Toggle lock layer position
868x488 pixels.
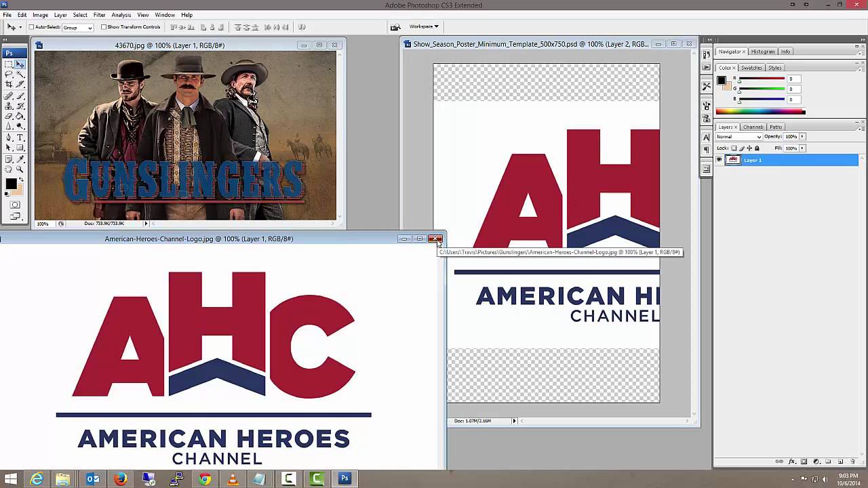tap(749, 148)
